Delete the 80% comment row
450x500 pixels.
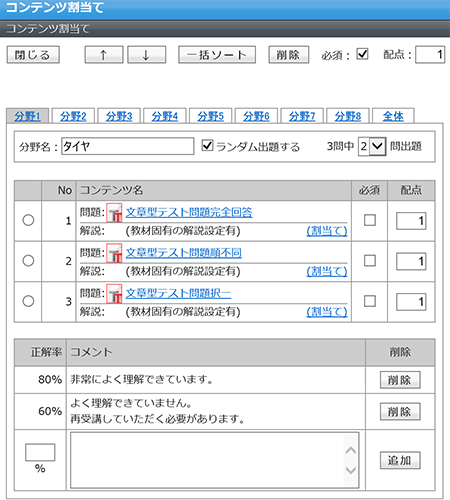400,380
